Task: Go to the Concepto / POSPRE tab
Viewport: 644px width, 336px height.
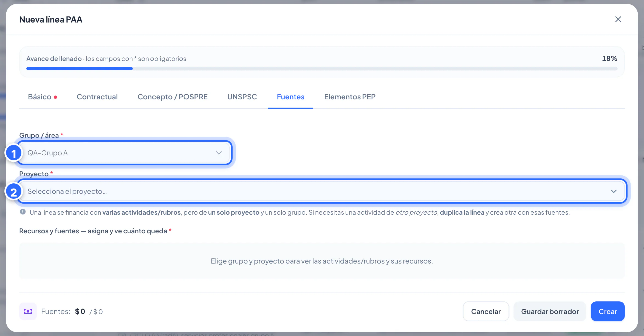Action: tap(173, 97)
